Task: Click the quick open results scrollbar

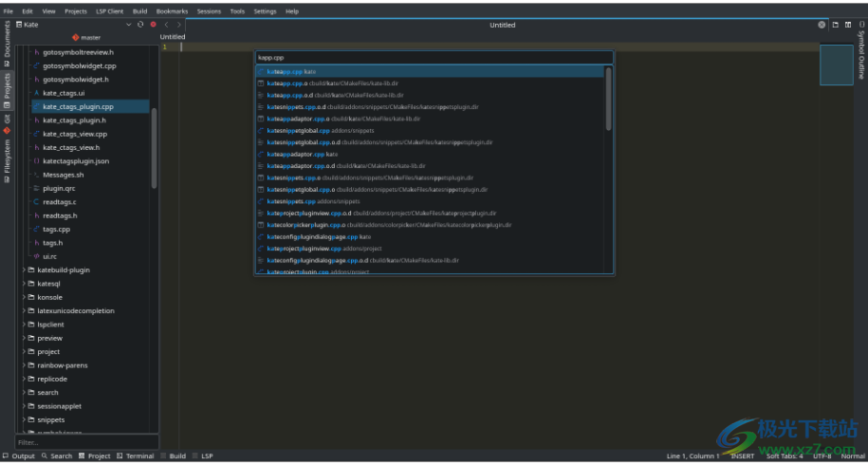Action: pos(608,99)
